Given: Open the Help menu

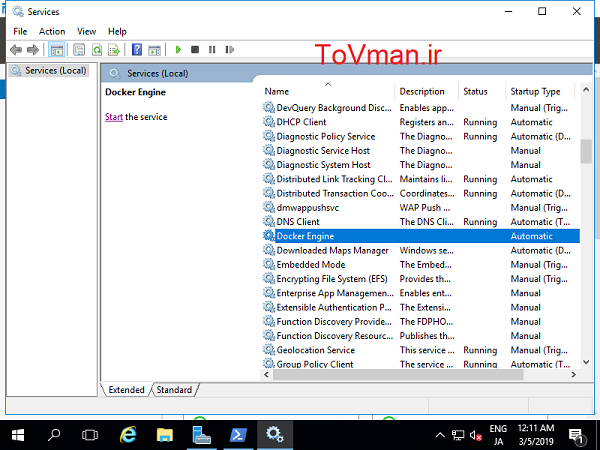Looking at the screenshot, I should pos(117,31).
